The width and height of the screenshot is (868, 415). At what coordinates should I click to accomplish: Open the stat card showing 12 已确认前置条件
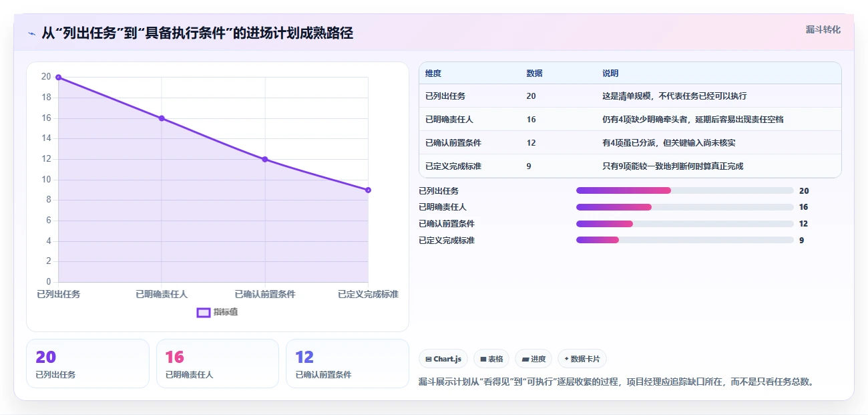347,364
